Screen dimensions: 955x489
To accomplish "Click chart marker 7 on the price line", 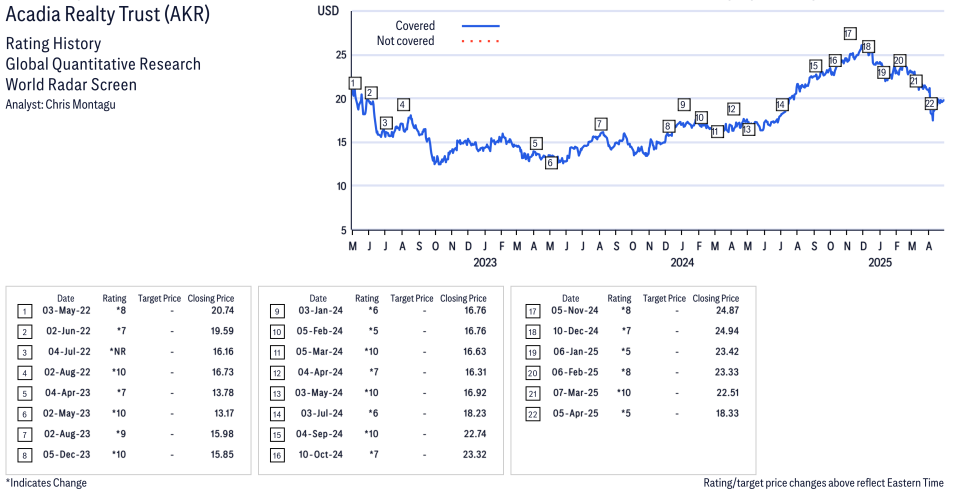I will [x=600, y=124].
